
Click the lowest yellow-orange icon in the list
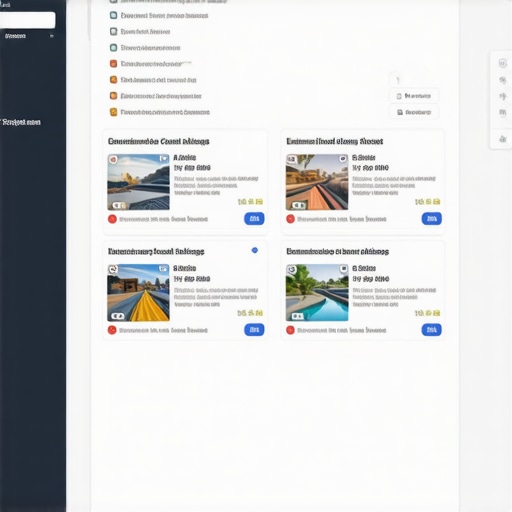[114, 112]
